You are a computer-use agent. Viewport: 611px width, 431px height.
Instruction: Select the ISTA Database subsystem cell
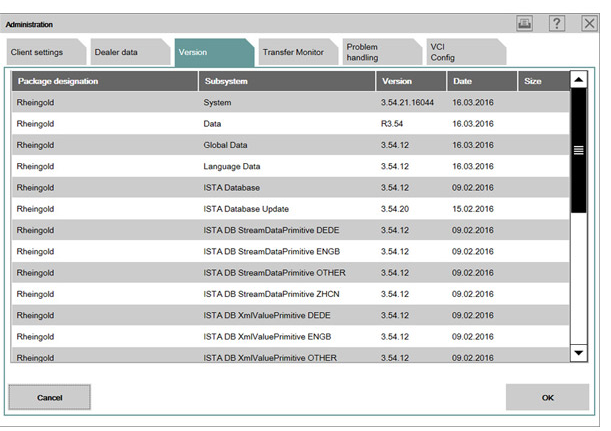point(231,188)
